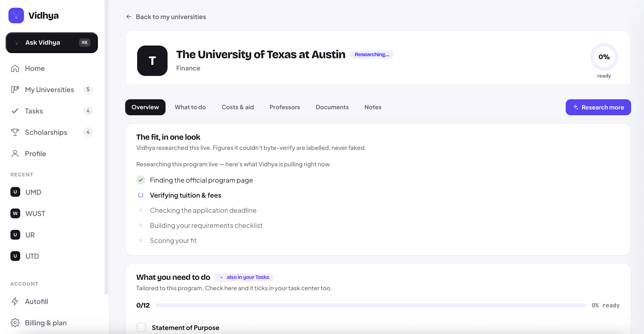Click the Scoring your fit step

click(173, 241)
